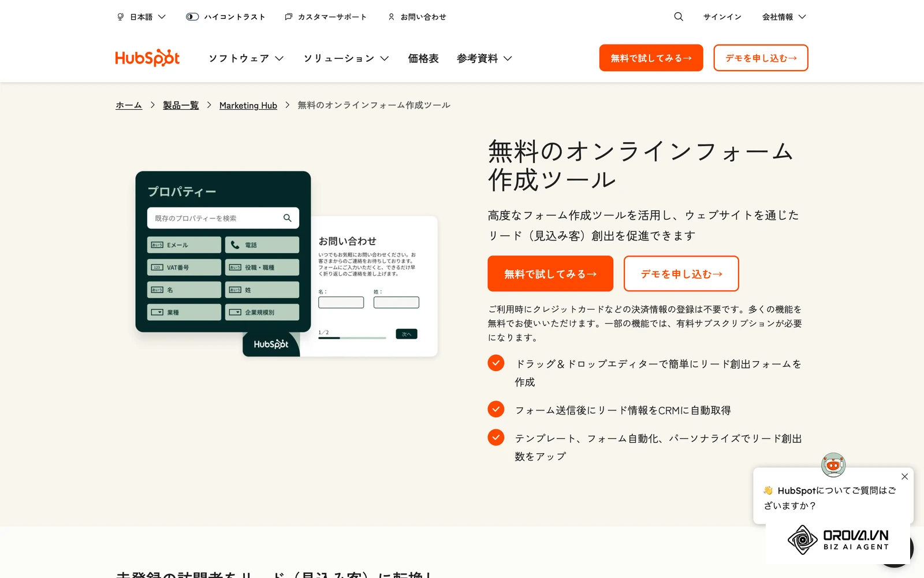Viewport: 924px width, 578px height.
Task: Open Marketing Hub breadcrumb link
Action: tap(248, 105)
